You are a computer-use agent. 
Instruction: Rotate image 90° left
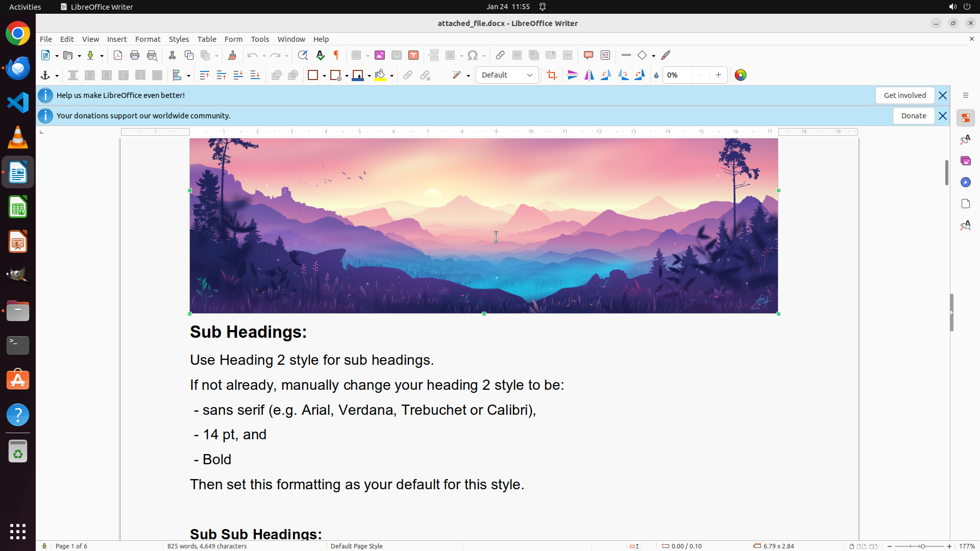click(x=606, y=76)
